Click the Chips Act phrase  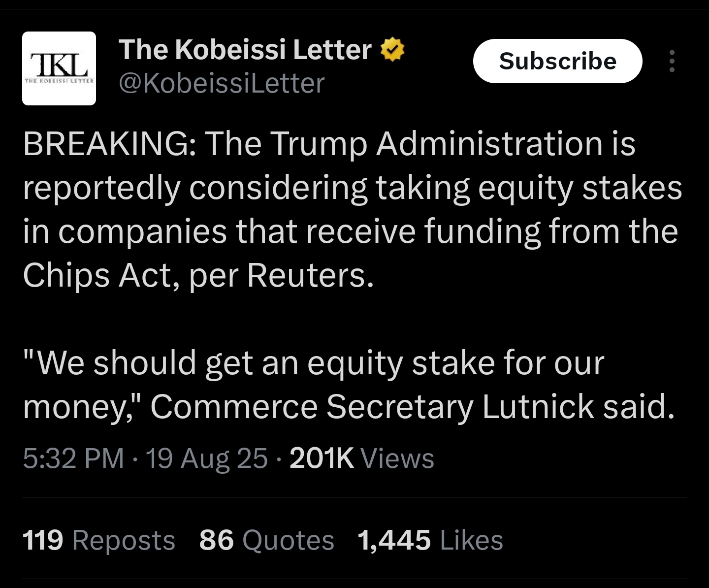(x=97, y=275)
